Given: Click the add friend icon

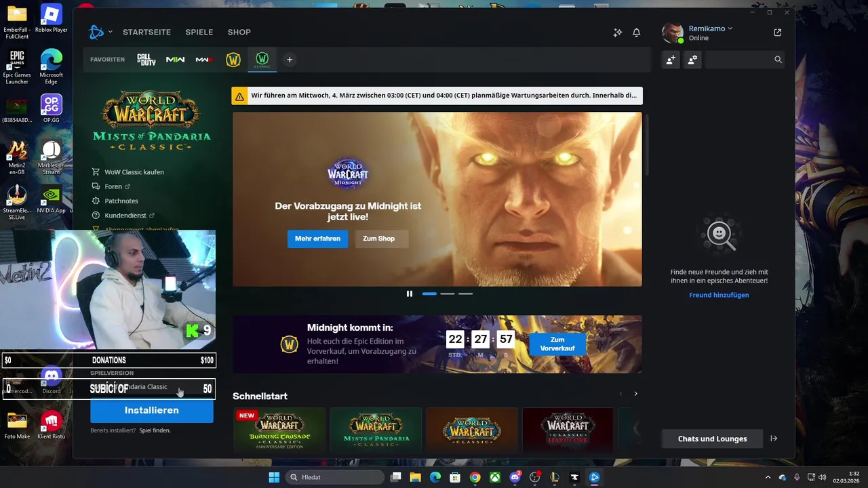Looking at the screenshot, I should 671,60.
